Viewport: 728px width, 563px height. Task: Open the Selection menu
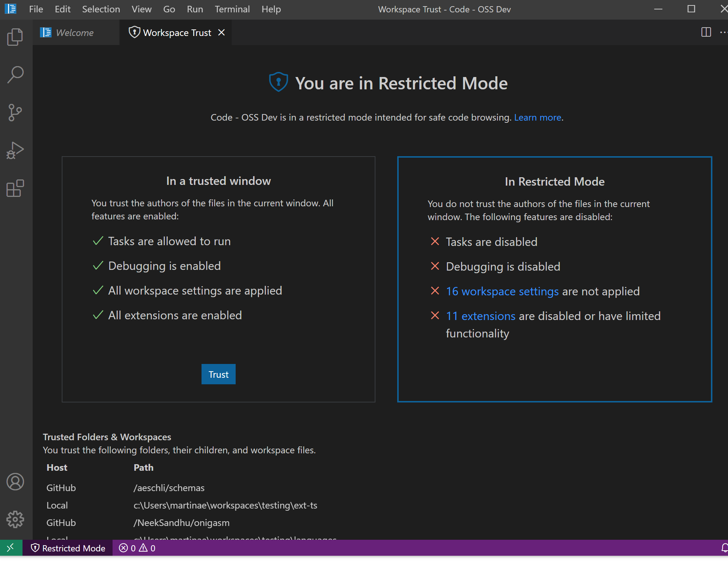pyautogui.click(x=101, y=9)
